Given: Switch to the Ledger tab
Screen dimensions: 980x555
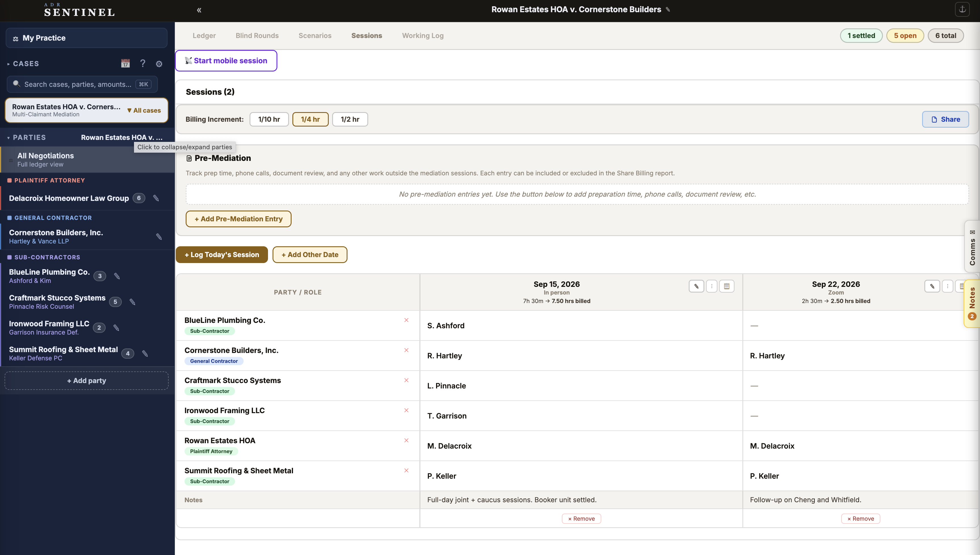Looking at the screenshot, I should 204,35.
